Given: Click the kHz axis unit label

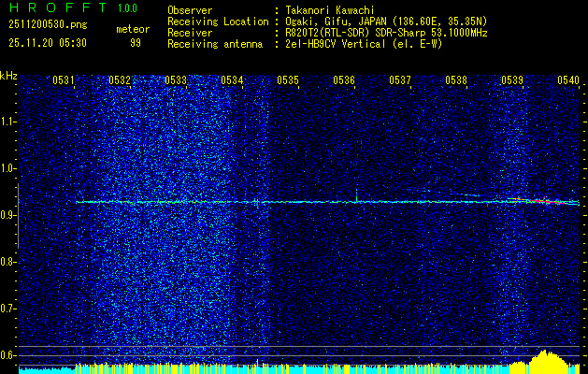Looking at the screenshot, I should click(x=8, y=76).
